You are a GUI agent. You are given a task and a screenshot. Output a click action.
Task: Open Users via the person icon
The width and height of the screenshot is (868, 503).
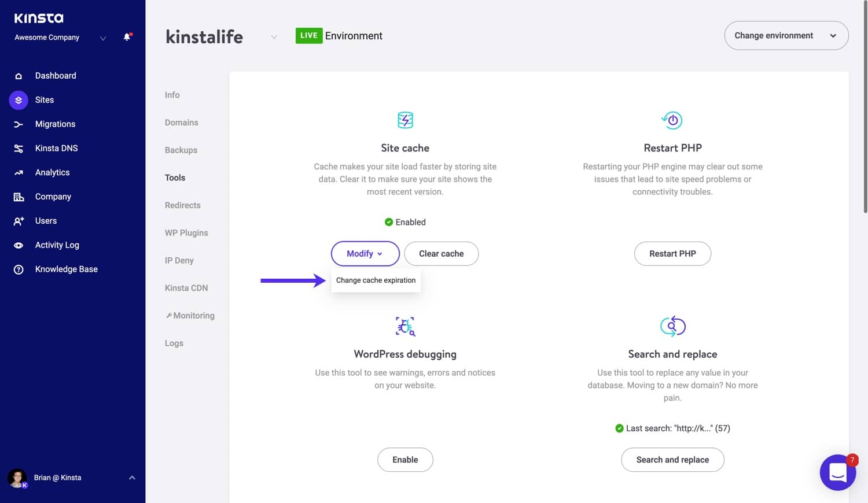(18, 221)
